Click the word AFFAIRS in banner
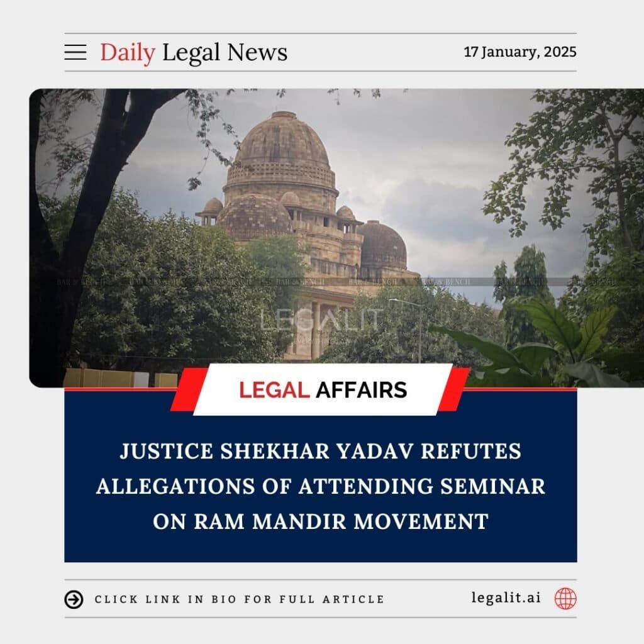Screen dimensions: 644x644 coord(362,390)
